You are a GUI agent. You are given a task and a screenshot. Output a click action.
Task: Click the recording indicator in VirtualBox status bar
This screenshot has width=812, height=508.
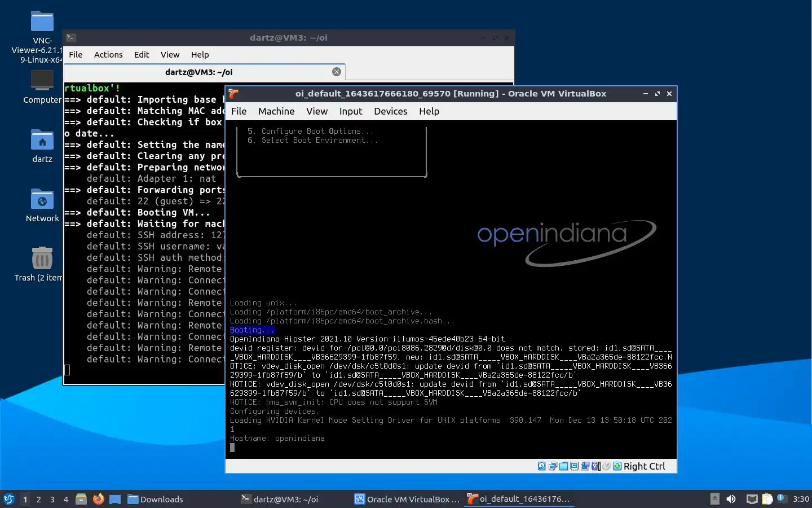(585, 466)
